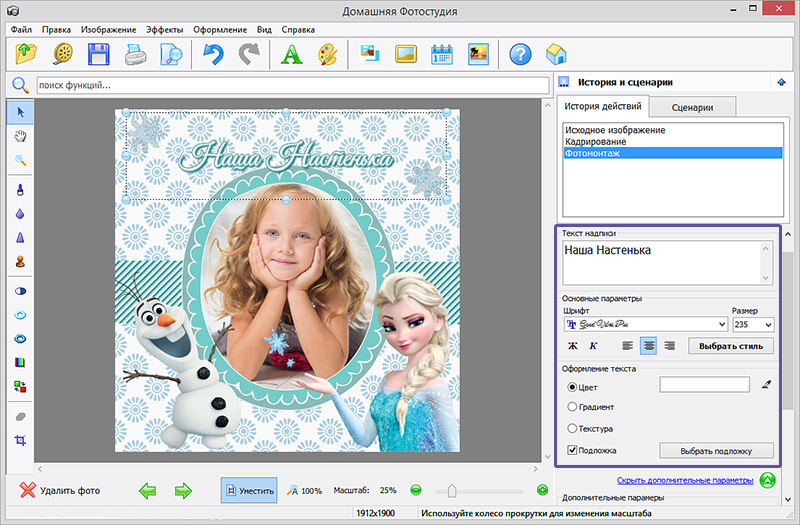Click the Help question mark icon
Screen dimensions: 800x525
click(x=519, y=54)
